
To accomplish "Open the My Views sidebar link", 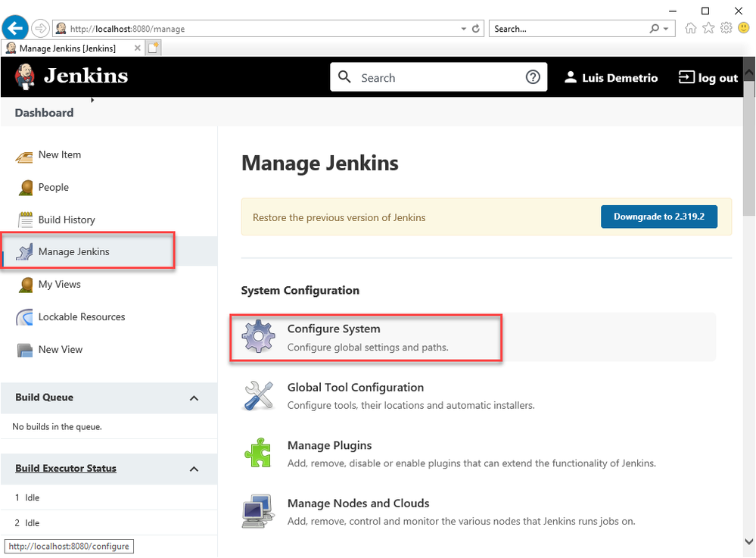I will [59, 285].
